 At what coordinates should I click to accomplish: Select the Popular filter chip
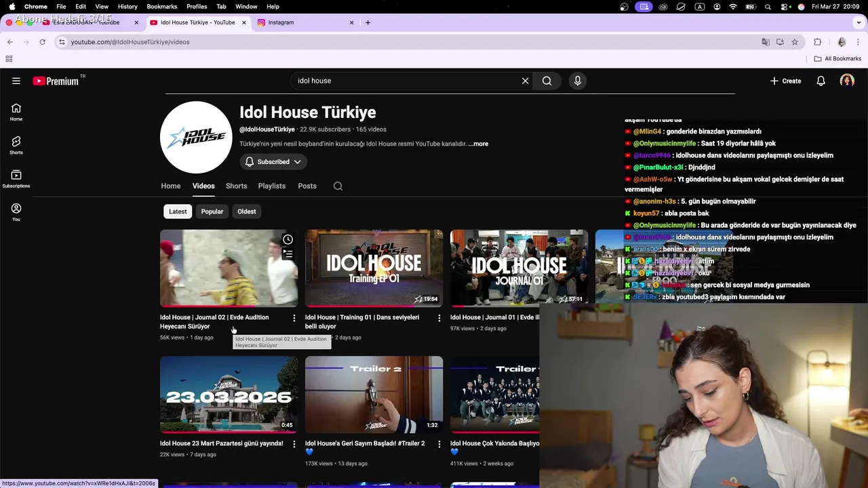point(212,211)
